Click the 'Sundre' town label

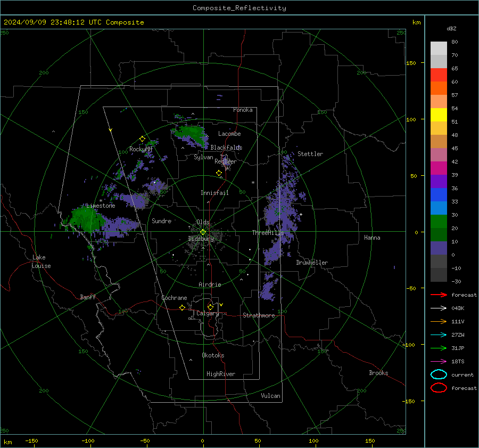tap(162, 221)
